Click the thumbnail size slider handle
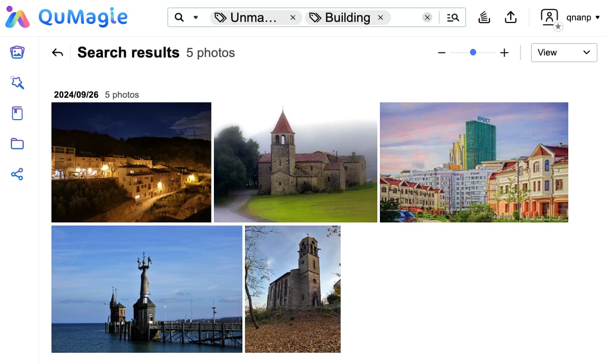This screenshot has height=364, width=607. 473,52
